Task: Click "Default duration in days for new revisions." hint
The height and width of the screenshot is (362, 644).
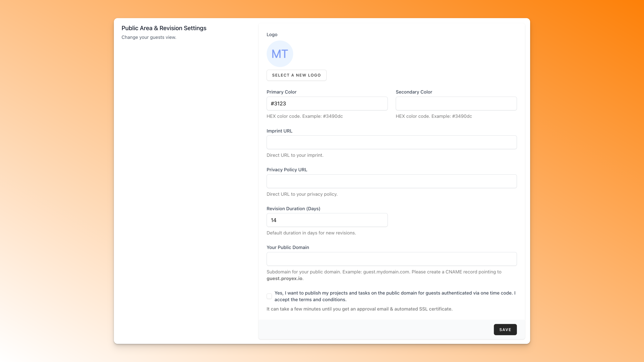Action: tap(311, 233)
